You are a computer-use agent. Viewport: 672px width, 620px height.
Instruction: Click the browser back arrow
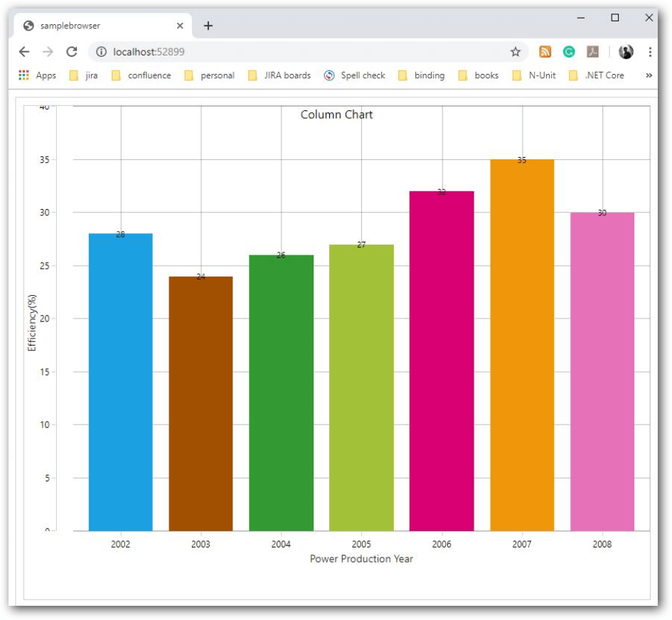(24, 52)
